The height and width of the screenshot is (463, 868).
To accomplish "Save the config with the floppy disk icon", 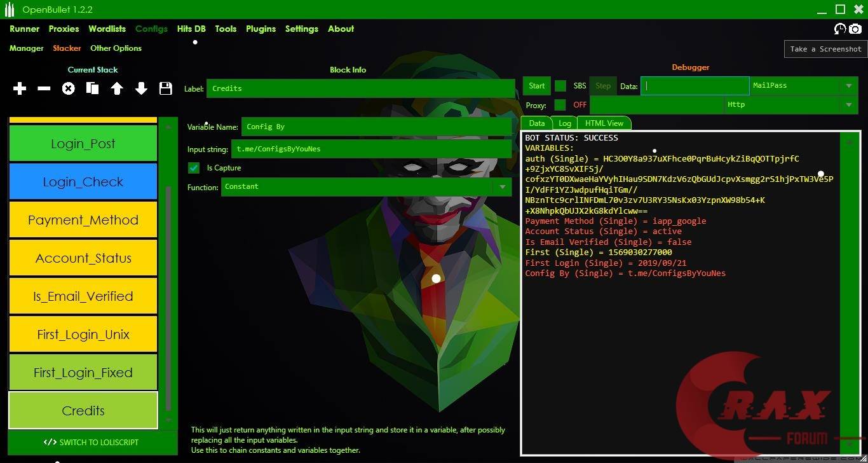I will pos(165,88).
